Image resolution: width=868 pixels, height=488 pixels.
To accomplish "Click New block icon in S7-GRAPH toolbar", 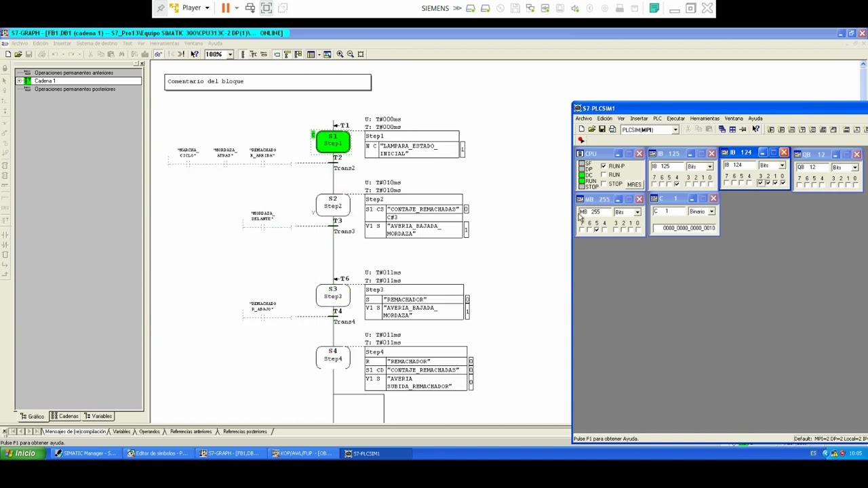I will pos(7,54).
